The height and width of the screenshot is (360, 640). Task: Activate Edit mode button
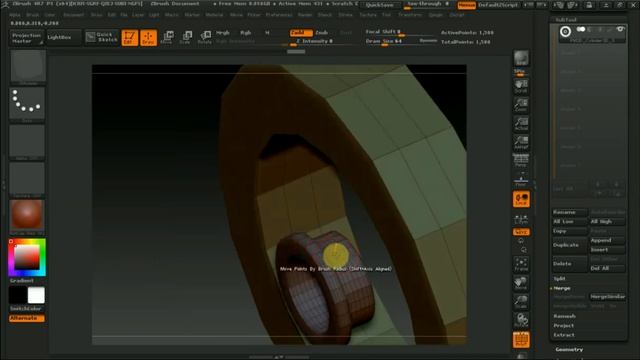click(130, 38)
